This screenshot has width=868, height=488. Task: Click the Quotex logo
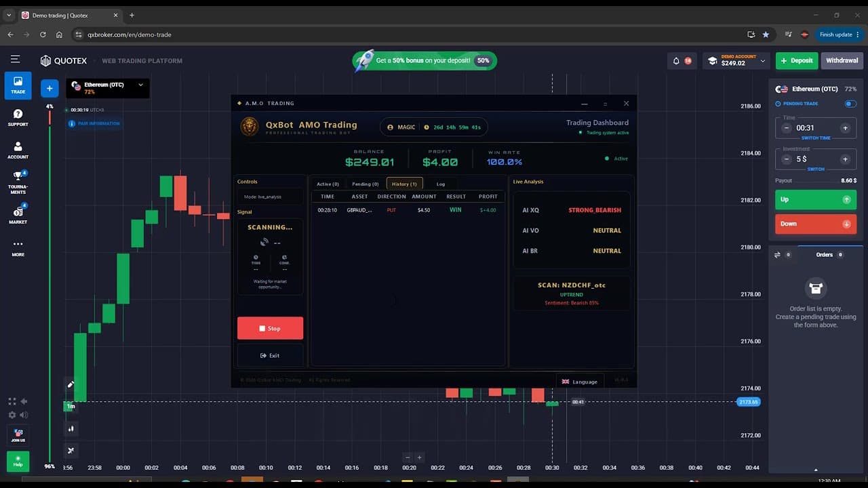coord(64,61)
